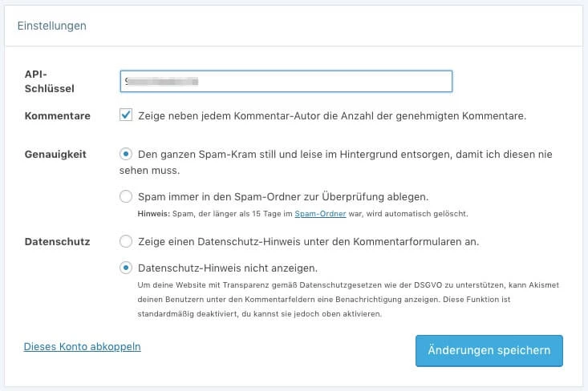Click the DSGVO explanation paragraph
The image size is (588, 391).
pyautogui.click(x=348, y=299)
